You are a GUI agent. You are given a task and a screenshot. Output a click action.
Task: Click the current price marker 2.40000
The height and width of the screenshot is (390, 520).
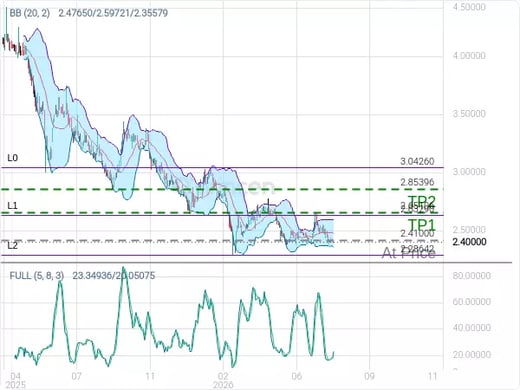(469, 242)
